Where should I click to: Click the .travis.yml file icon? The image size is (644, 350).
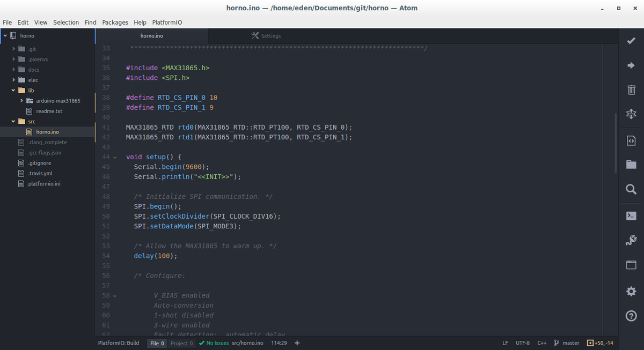point(22,174)
